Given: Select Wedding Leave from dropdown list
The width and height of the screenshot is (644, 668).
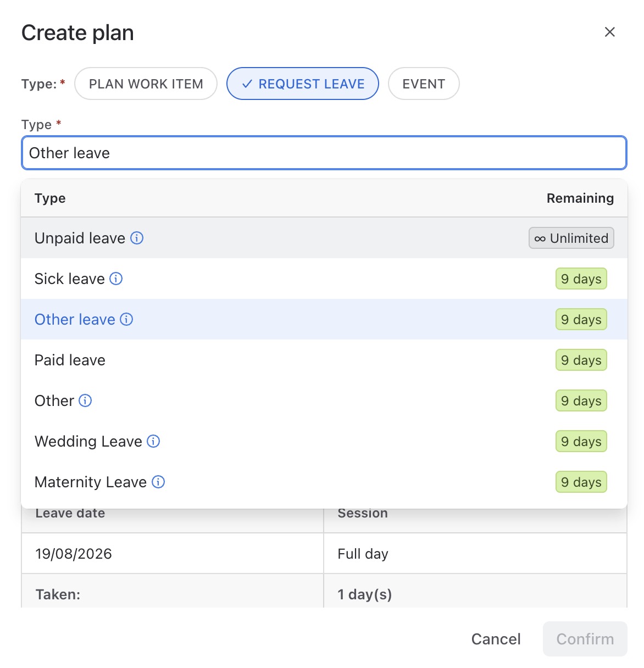Looking at the screenshot, I should click(324, 441).
